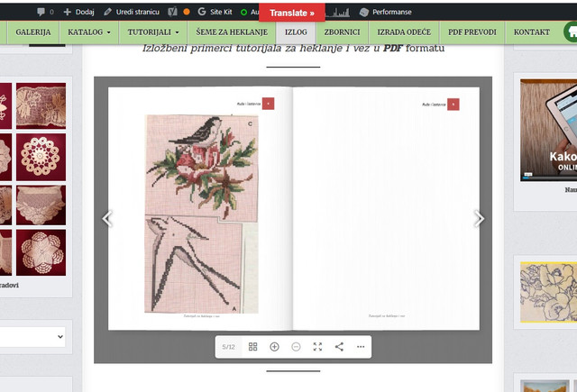Screen dimensions: 577x392
Task: Select the IZLOG nav item
Action: click(296, 32)
